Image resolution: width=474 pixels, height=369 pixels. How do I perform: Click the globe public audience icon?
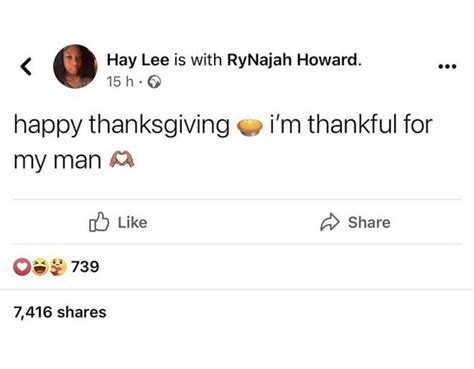pyautogui.click(x=154, y=82)
